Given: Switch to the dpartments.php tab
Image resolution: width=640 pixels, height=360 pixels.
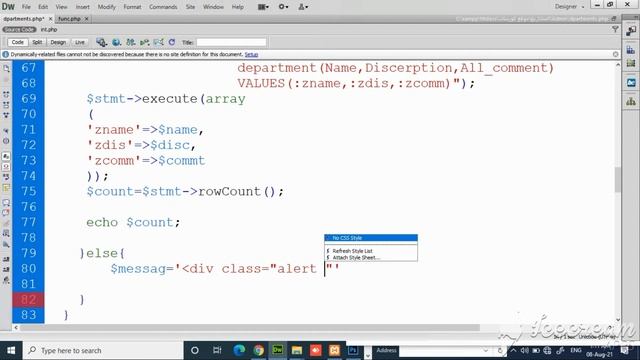Looking at the screenshot, I should (24, 19).
